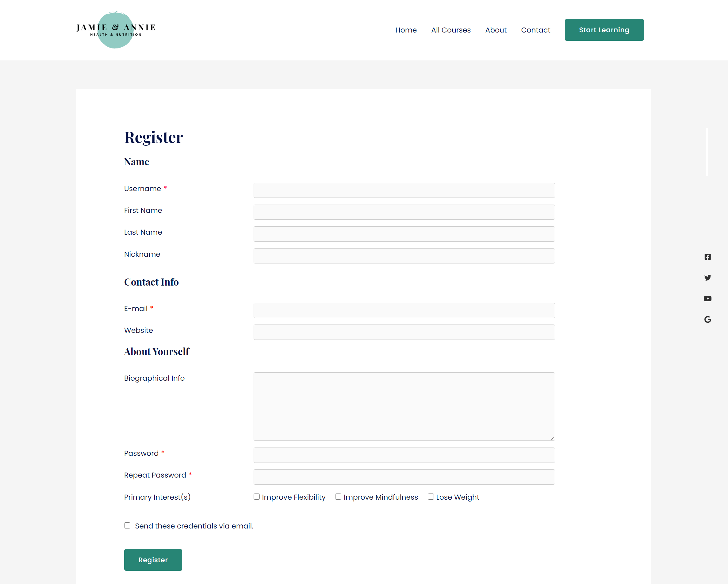Image resolution: width=728 pixels, height=584 pixels.
Task: Click the YouTube icon in sidebar
Action: coord(708,298)
